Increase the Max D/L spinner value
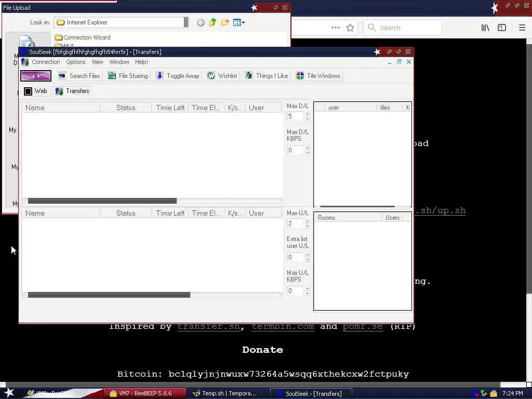The image size is (532, 399). coord(308,114)
